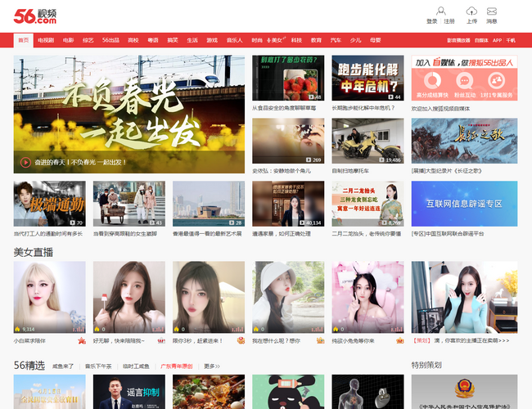Viewport: 532px width, 409px height.
Task: Open the 首页 home tab
Action: click(x=23, y=39)
